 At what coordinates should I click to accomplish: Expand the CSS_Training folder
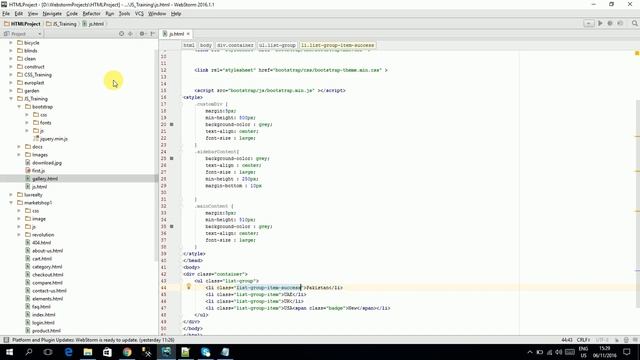coord(11,75)
